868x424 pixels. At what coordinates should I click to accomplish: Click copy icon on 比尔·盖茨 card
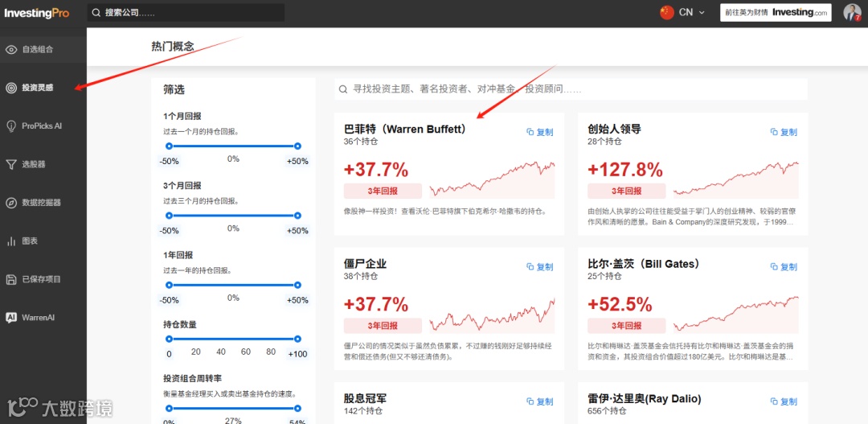775,266
